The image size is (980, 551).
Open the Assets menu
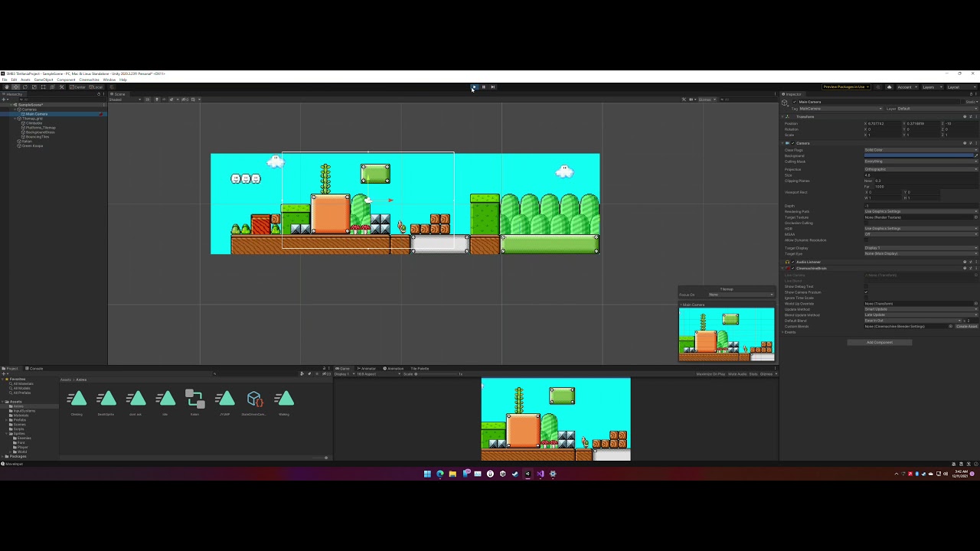tap(25, 80)
